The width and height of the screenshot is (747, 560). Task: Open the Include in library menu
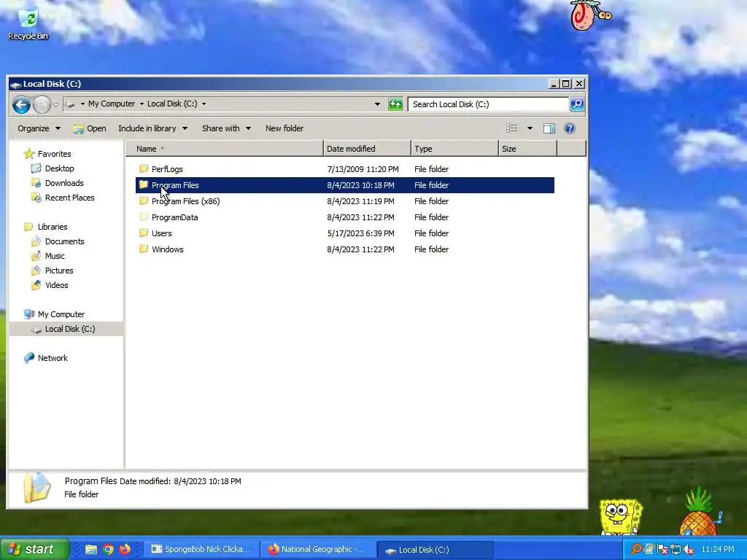[152, 128]
